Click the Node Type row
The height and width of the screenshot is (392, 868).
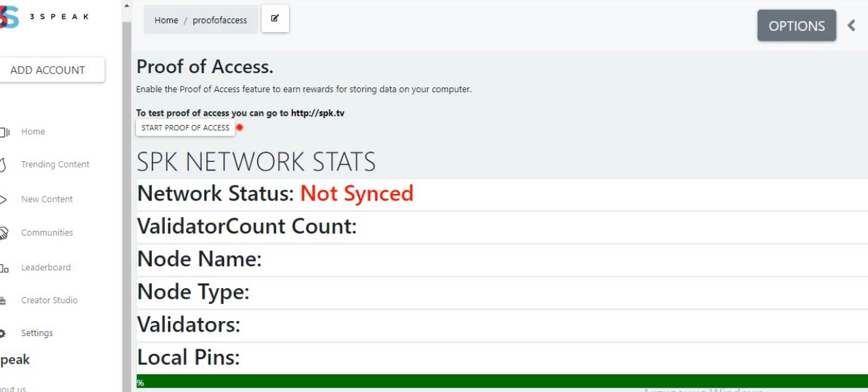coord(502,293)
